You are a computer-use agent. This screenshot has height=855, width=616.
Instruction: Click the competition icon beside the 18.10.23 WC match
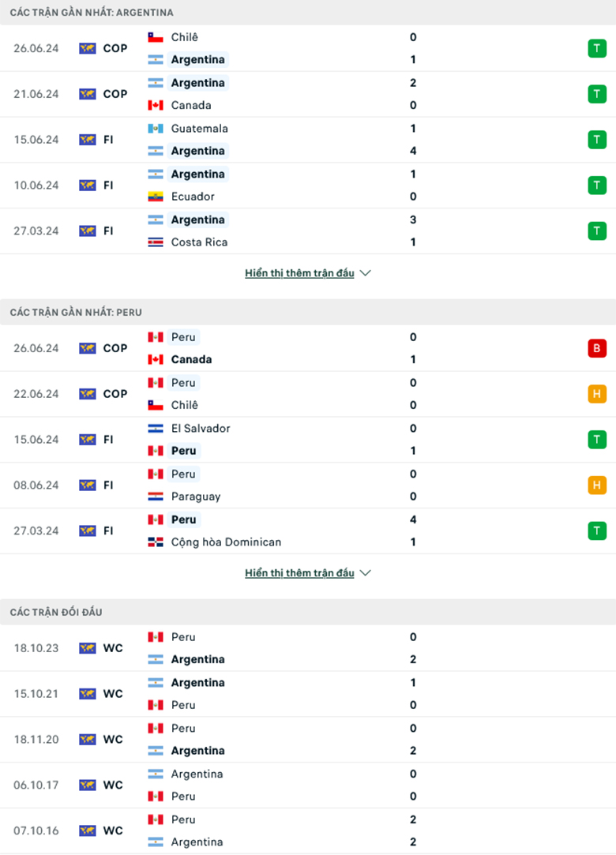click(87, 648)
